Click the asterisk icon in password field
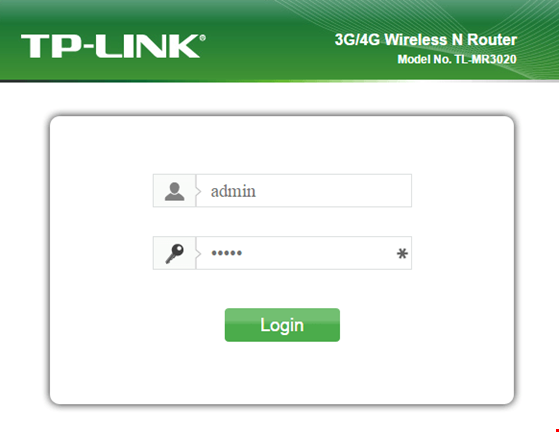The image size is (559, 432). pyautogui.click(x=402, y=253)
